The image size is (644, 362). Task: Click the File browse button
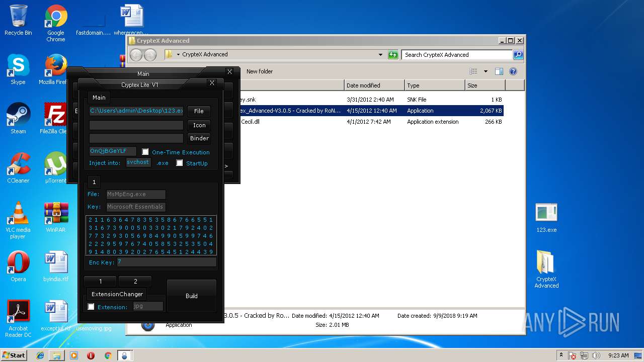coord(199,111)
